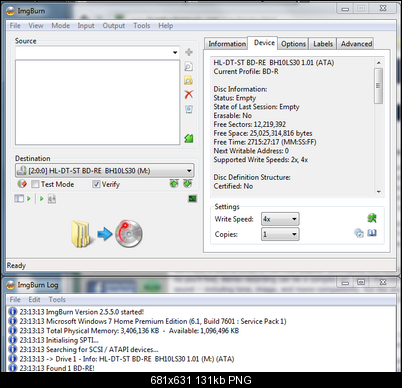This screenshot has height=388, width=402.
Task: Open the File menu in ImgBurn
Action: coord(15,26)
